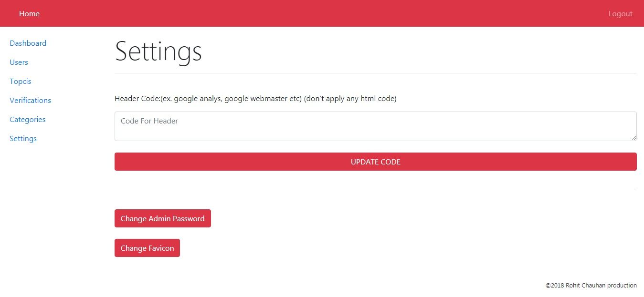Click the Home link in navbar
644x297 pixels.
point(29,14)
